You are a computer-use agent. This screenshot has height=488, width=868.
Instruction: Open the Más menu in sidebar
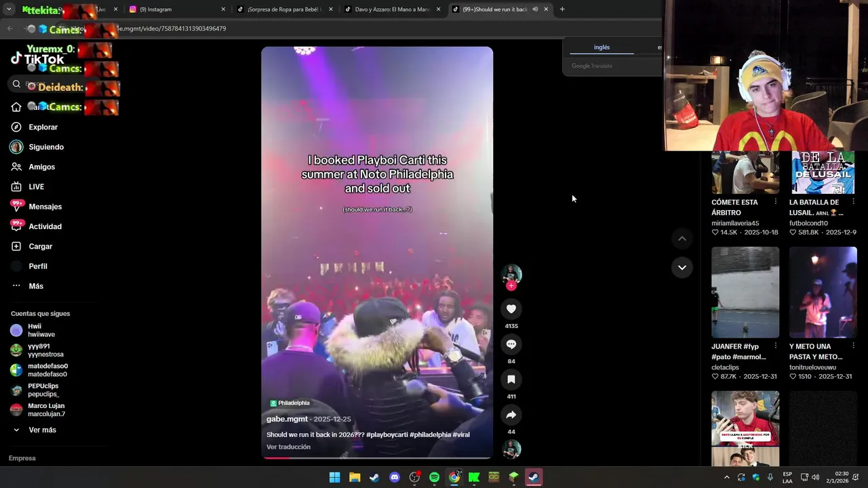pos(36,286)
